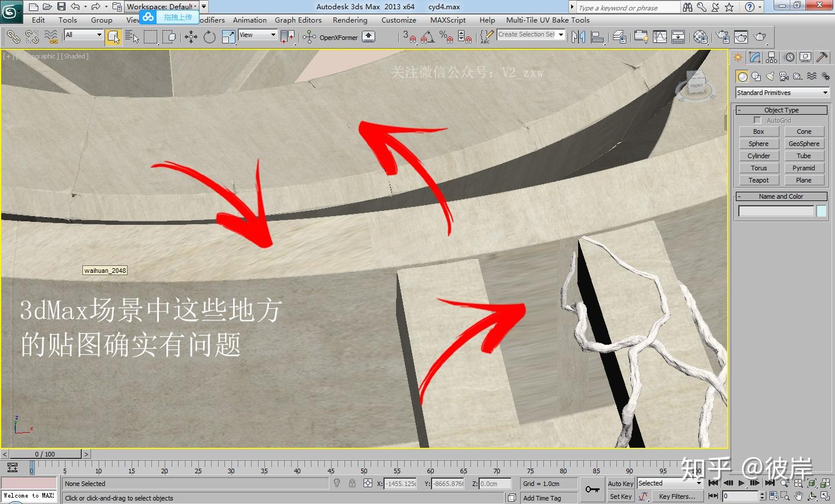
Task: Click the Use Pivot Point Center icon
Action: 288,37
